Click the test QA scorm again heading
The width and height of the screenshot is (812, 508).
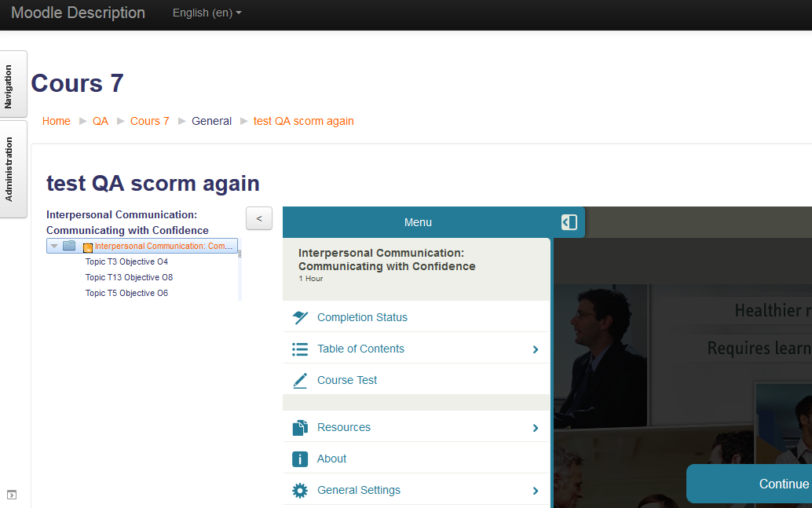[153, 183]
